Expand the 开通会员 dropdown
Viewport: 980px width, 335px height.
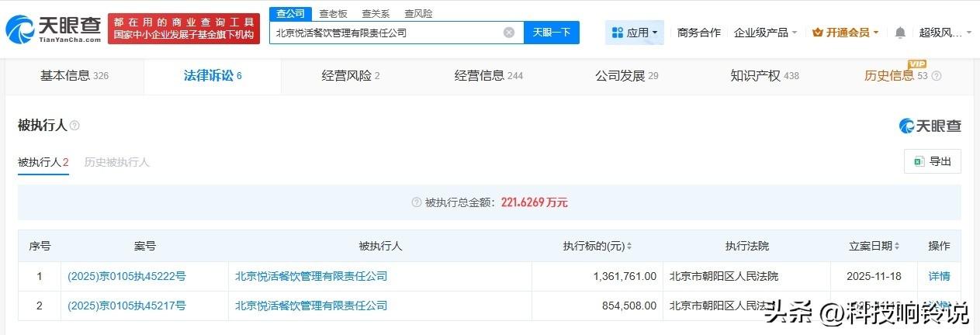[845, 33]
